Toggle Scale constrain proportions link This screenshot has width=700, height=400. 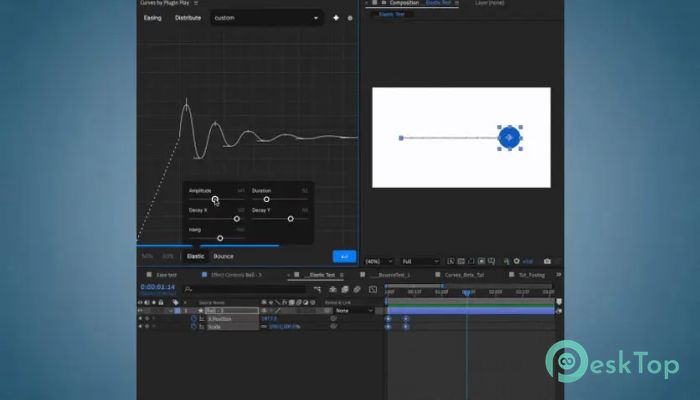point(264,326)
